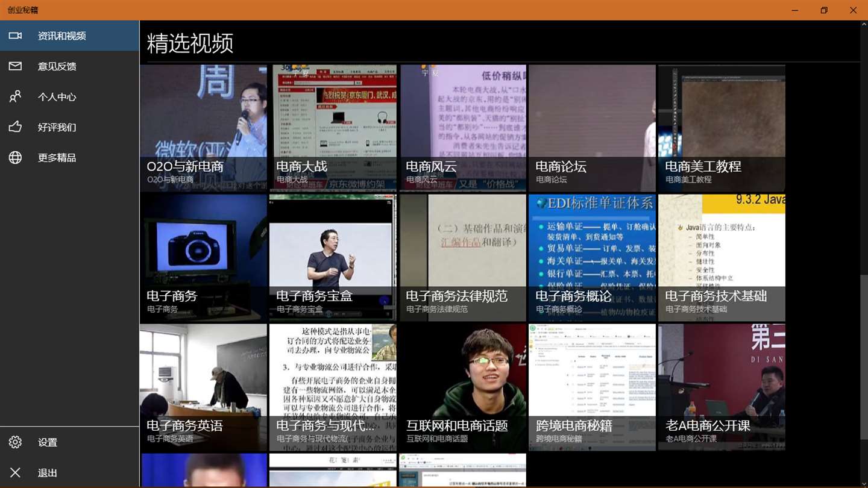
Task: Open the 电子商务技术基础 video tile
Action: 722,258
